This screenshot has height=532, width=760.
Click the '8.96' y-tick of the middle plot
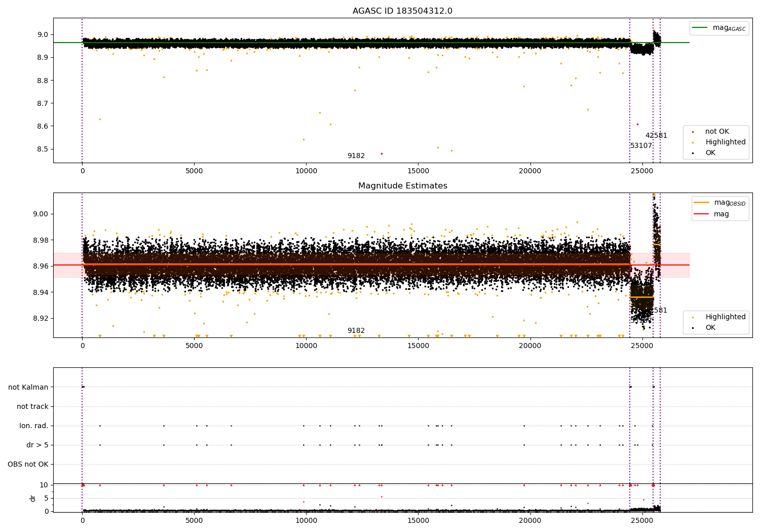[x=41, y=266]
